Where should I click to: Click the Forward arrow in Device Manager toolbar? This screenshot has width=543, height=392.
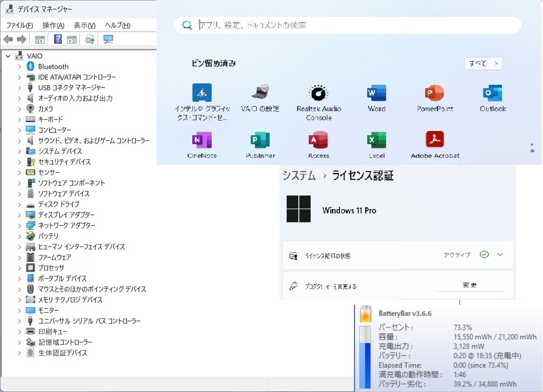(x=22, y=39)
